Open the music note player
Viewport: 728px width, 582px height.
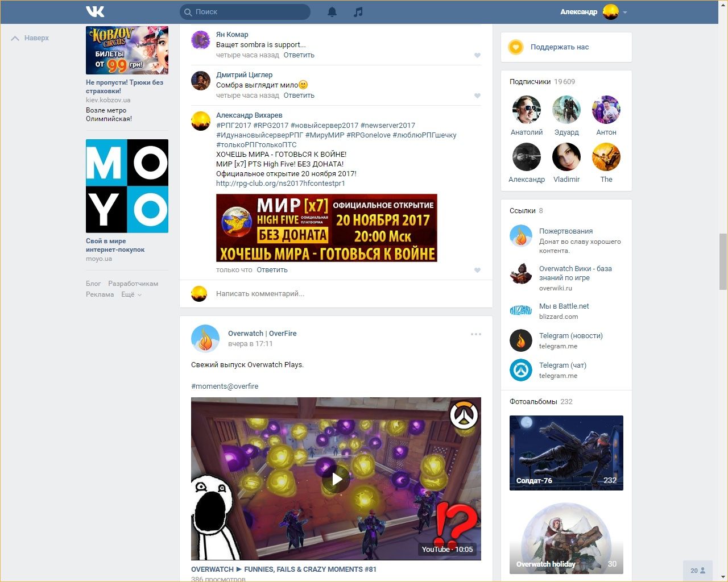coord(358,11)
